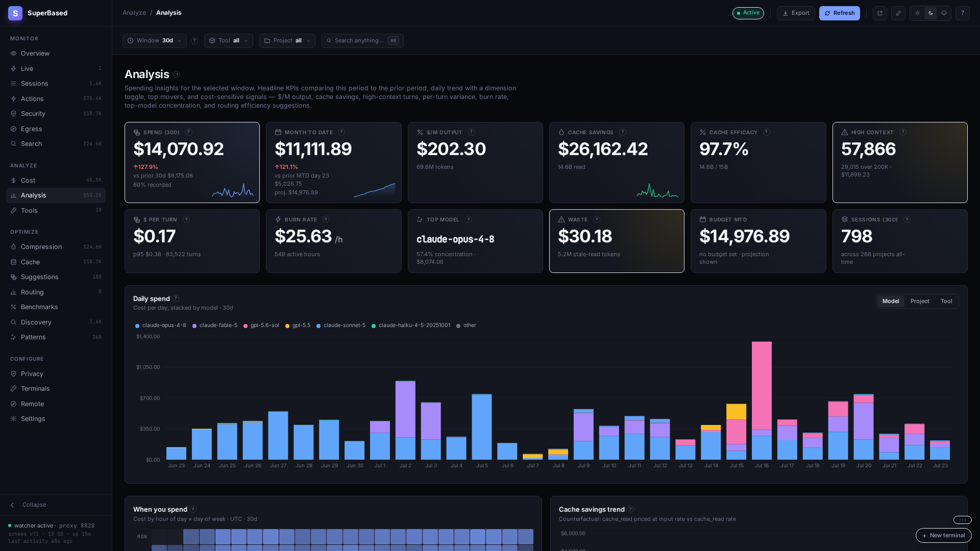Show daily spend by Tool

point(946,302)
